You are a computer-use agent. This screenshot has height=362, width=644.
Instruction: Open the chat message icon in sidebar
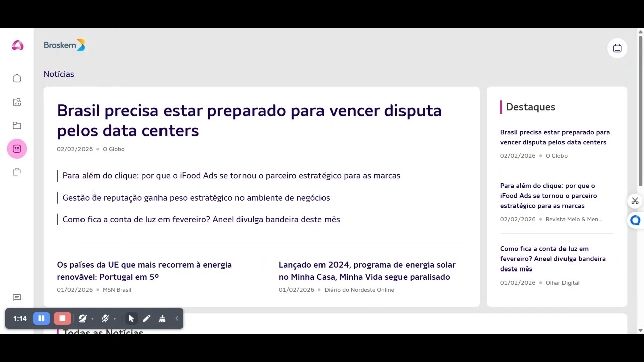[17, 298]
